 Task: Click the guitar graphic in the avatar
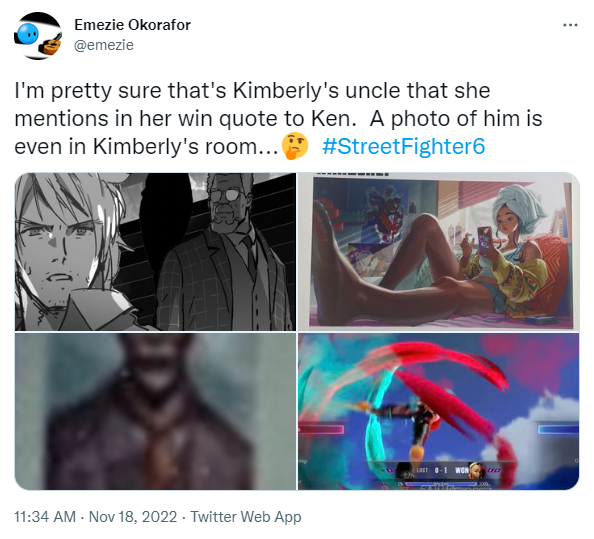click(x=52, y=45)
